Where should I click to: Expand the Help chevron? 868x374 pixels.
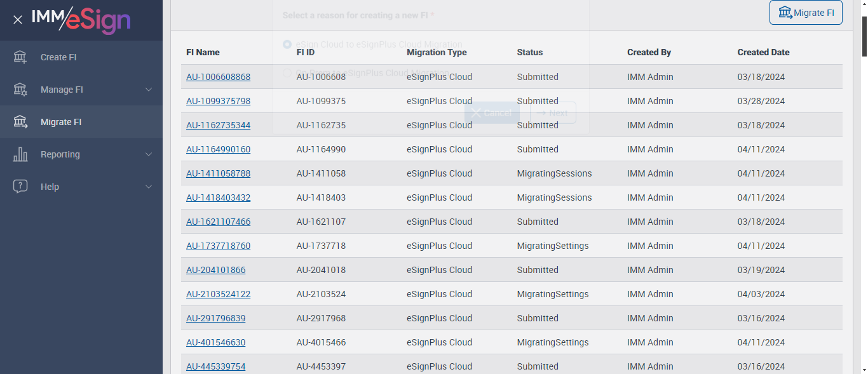(x=149, y=187)
